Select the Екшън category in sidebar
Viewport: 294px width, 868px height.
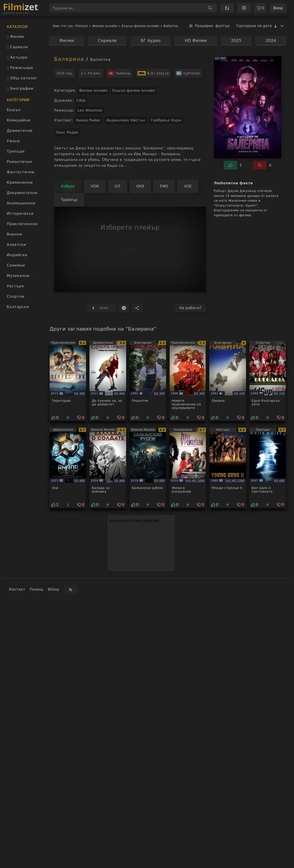click(x=14, y=110)
